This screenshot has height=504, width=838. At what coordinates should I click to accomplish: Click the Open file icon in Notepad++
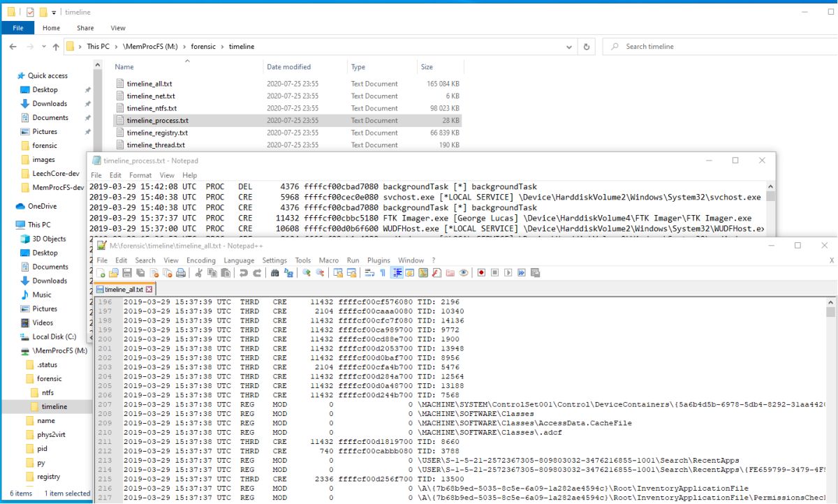coord(113,272)
